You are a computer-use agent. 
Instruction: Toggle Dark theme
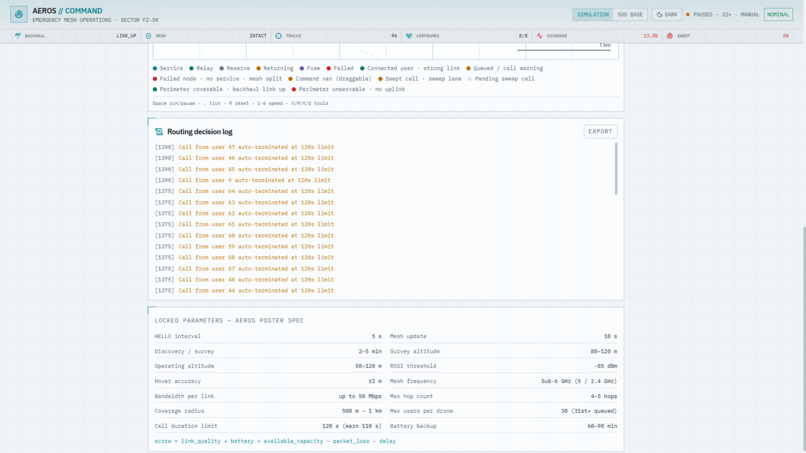point(667,14)
